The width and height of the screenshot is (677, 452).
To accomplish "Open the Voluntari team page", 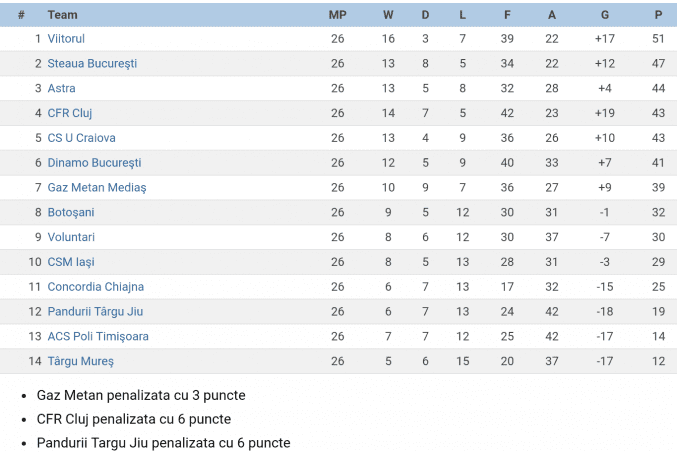I will pos(71,237).
